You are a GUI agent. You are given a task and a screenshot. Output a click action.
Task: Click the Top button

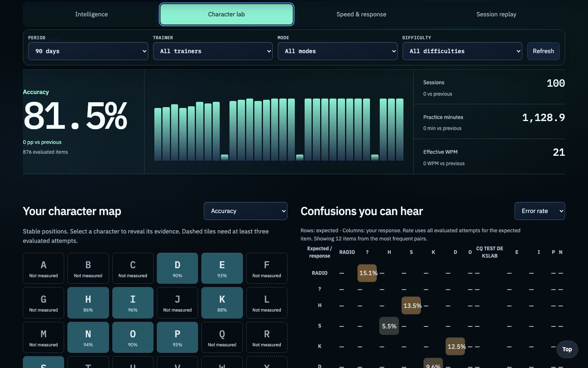click(x=567, y=349)
